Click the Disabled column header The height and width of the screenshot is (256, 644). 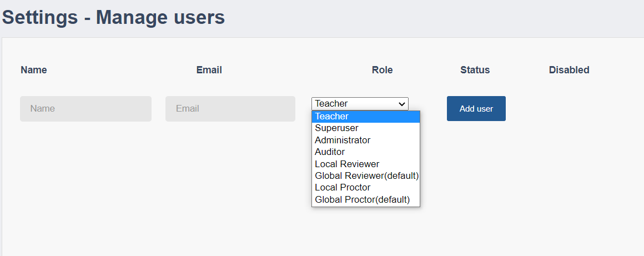pos(569,70)
